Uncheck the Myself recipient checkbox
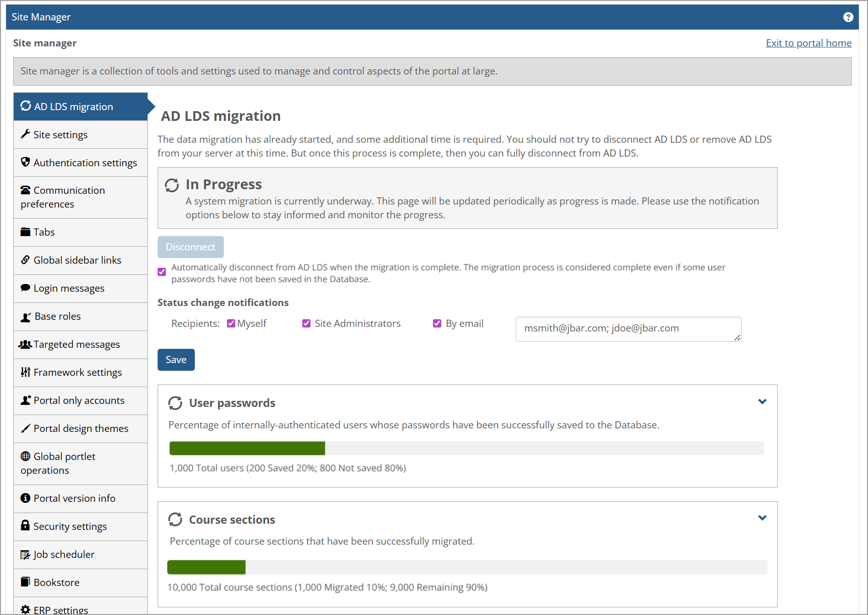868x615 pixels. [x=231, y=323]
